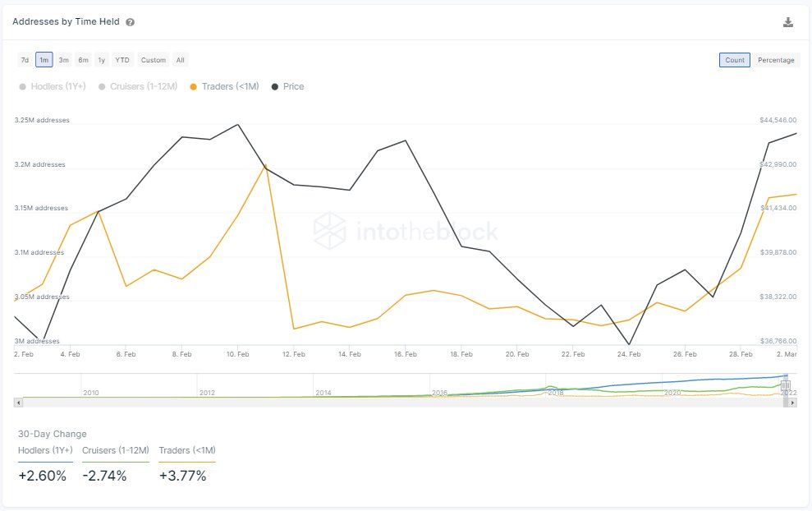The image size is (812, 511).
Task: Set time range to 3m
Action: point(63,60)
